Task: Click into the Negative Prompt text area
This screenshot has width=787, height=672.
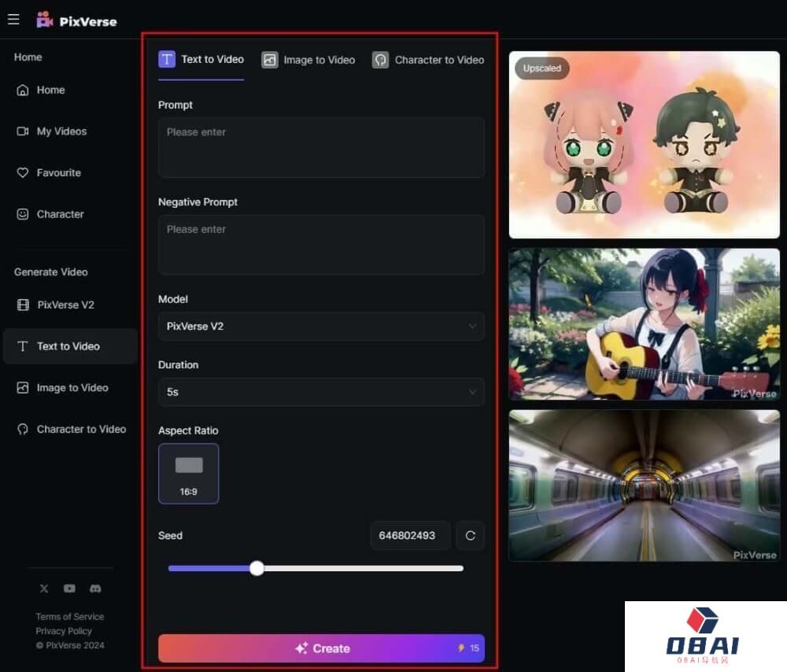Action: [x=321, y=245]
